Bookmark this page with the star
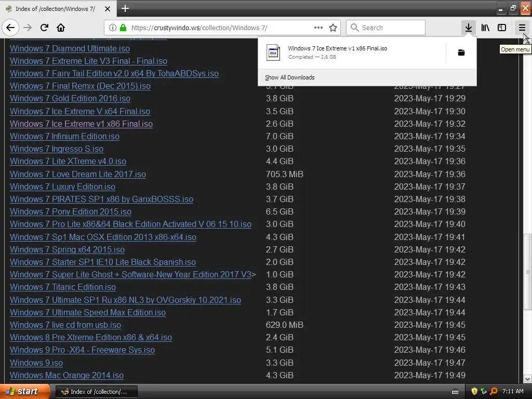This screenshot has height=399, width=532. pos(333,28)
